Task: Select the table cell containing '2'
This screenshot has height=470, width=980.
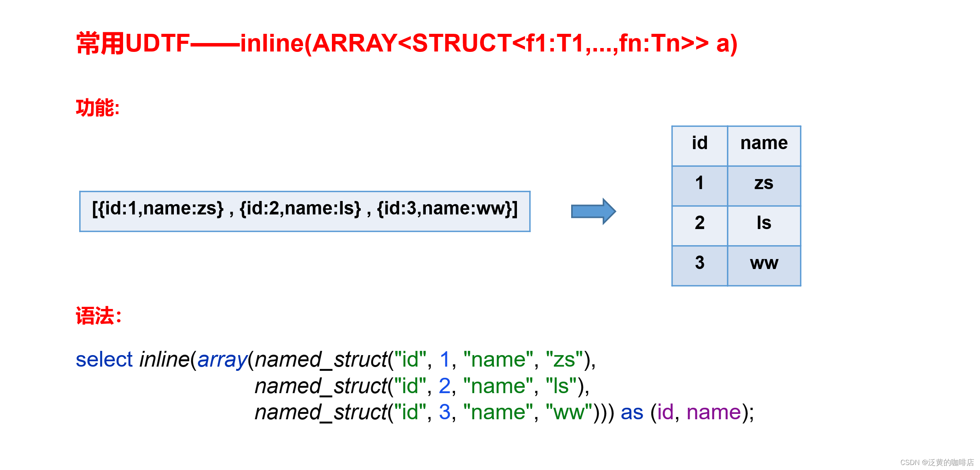Action: [700, 226]
